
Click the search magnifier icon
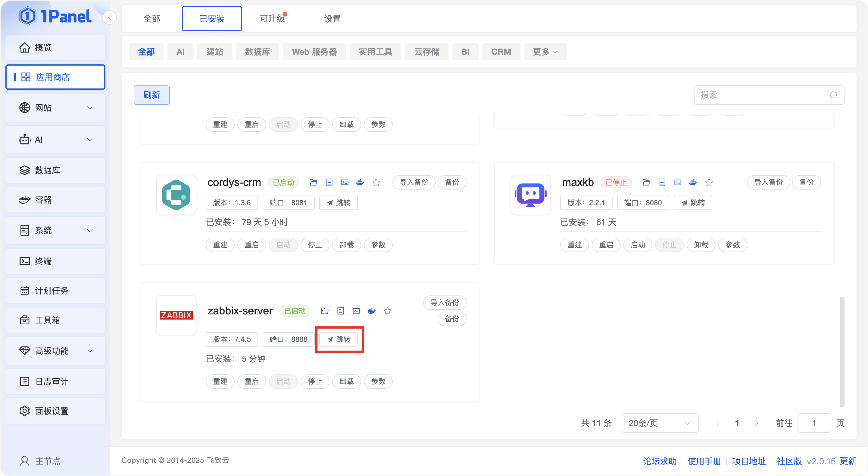pos(833,95)
